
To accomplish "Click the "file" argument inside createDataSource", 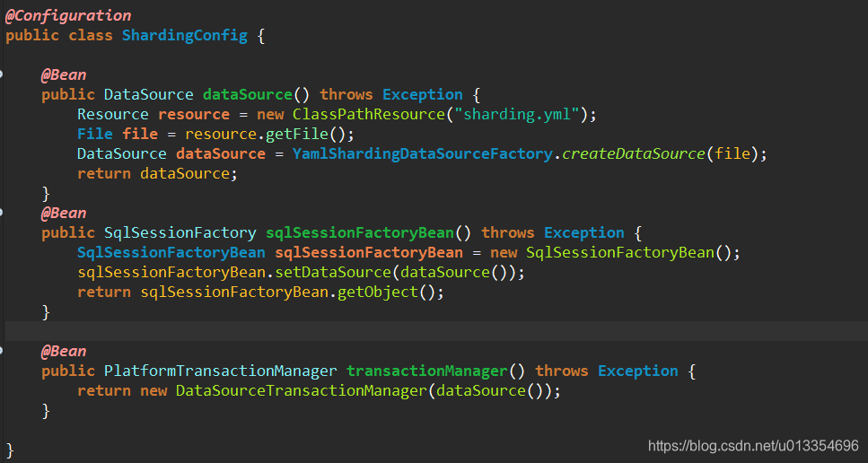I will click(x=732, y=153).
